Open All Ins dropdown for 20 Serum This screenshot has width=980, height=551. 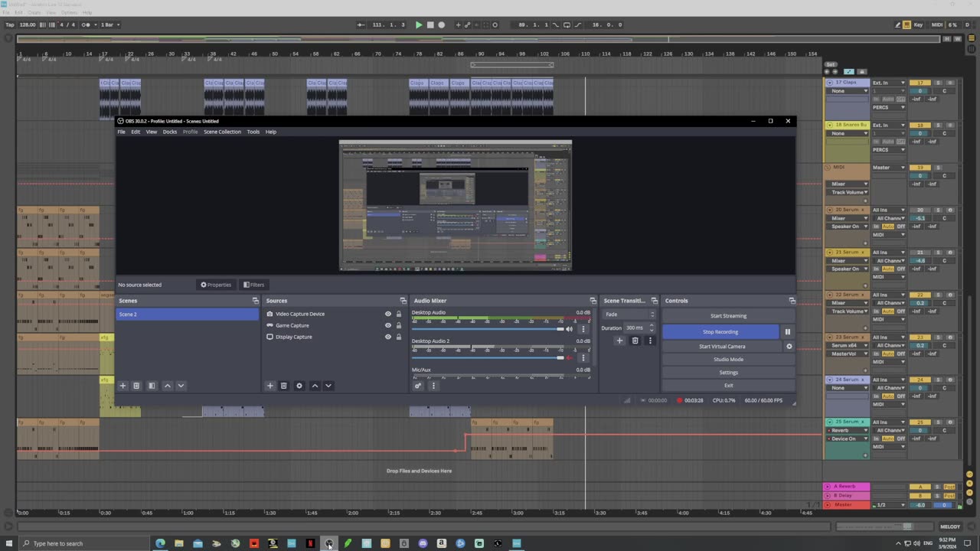[888, 210]
